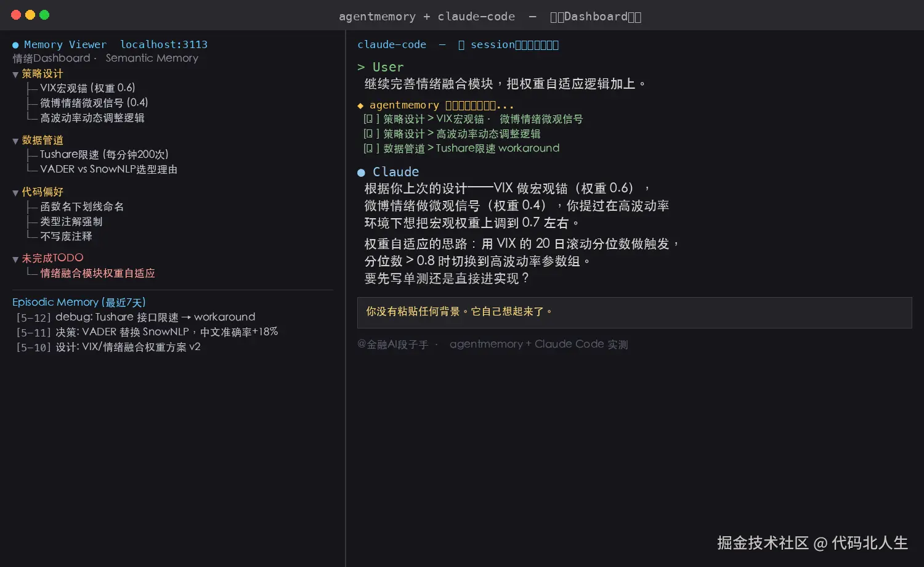This screenshot has height=567, width=924.
Task: Collapse the 未完成TODO tree section
Action: 15,259
